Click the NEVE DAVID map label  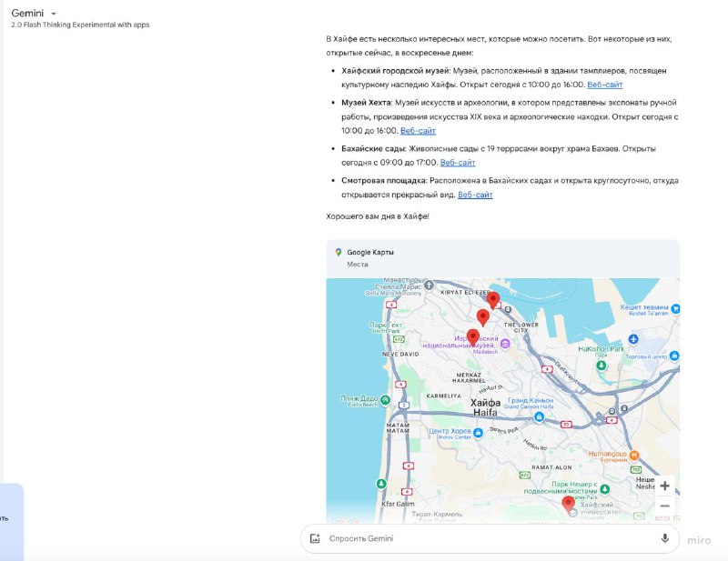pyautogui.click(x=400, y=355)
